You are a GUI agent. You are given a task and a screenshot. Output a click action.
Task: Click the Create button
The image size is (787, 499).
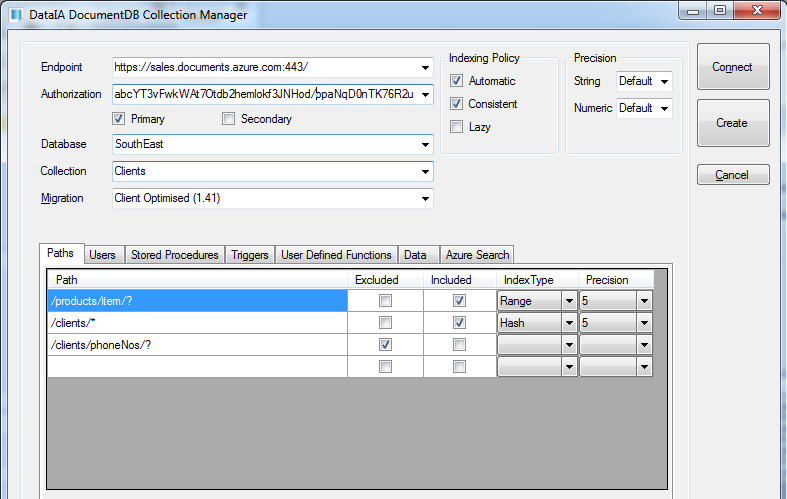click(733, 123)
